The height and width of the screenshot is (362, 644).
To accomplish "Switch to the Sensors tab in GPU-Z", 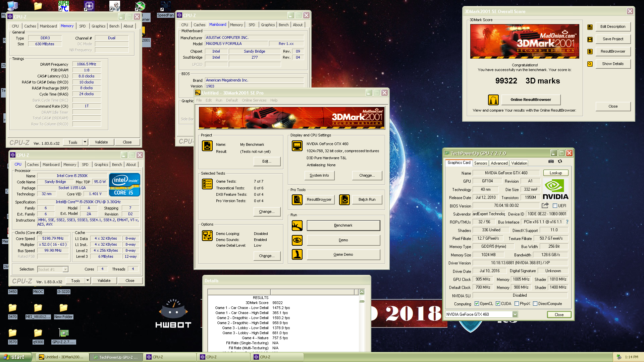I will click(x=480, y=163).
